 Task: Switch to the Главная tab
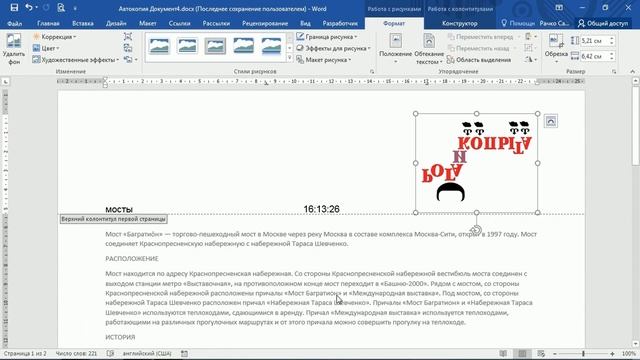click(48, 23)
